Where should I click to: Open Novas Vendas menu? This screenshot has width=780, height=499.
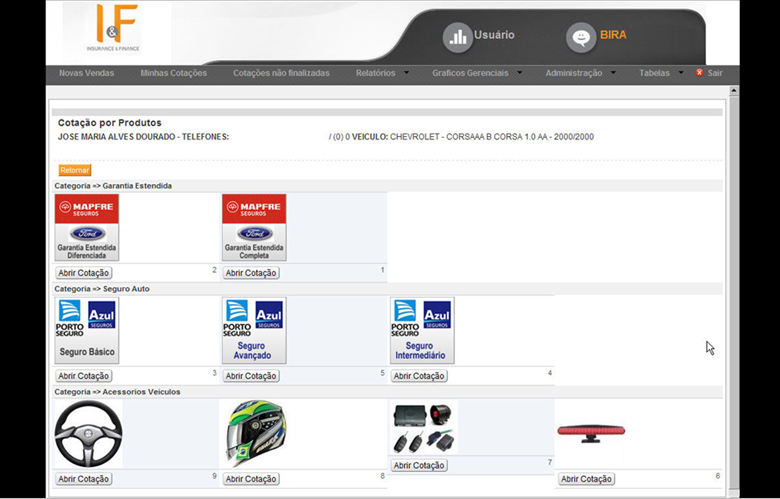click(x=87, y=73)
